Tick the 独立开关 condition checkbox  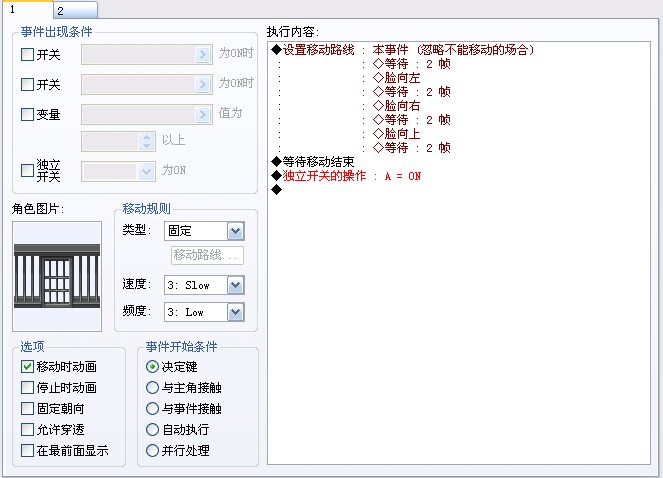tap(27, 170)
